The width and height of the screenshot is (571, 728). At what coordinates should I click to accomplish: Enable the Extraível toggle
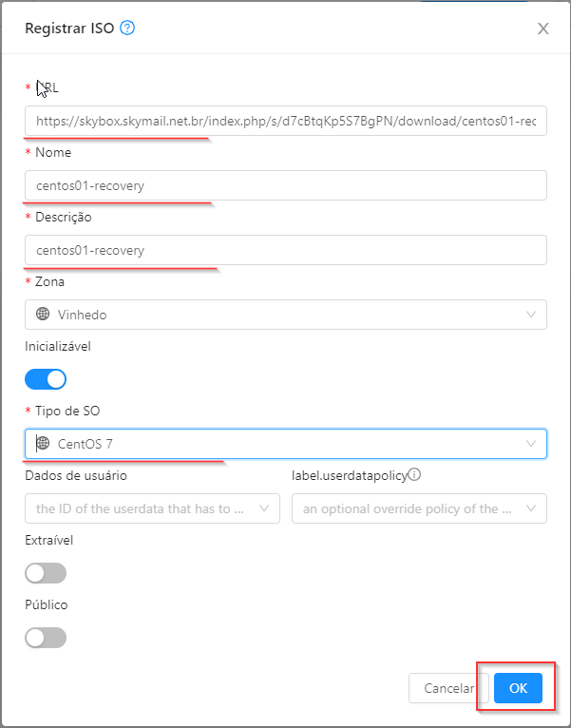(x=46, y=573)
